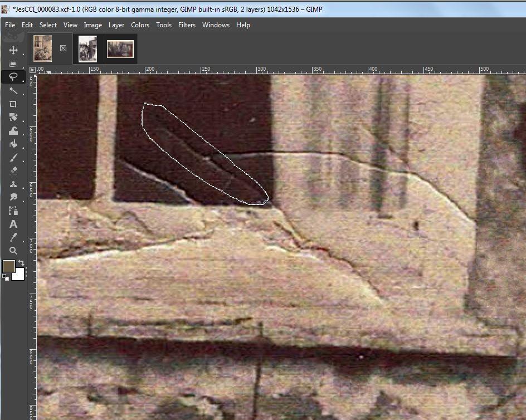
Task: Open the image menu button at ruler corner
Action: point(32,70)
